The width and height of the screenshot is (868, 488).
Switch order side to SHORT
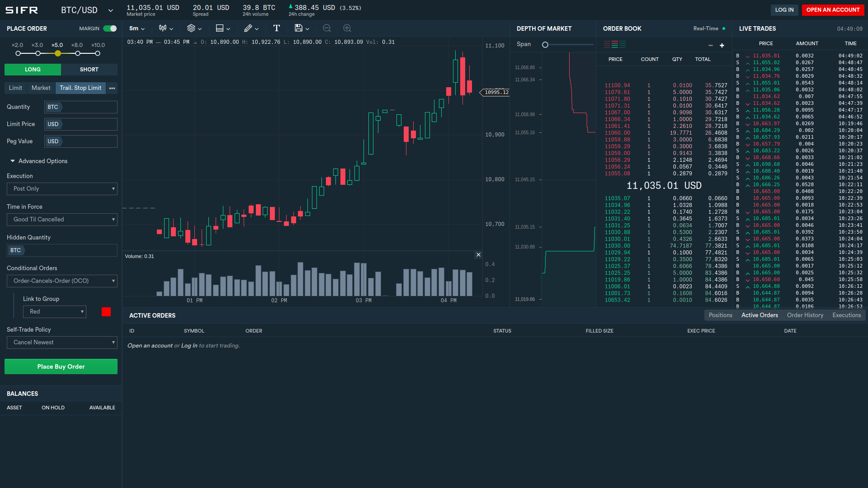(89, 70)
